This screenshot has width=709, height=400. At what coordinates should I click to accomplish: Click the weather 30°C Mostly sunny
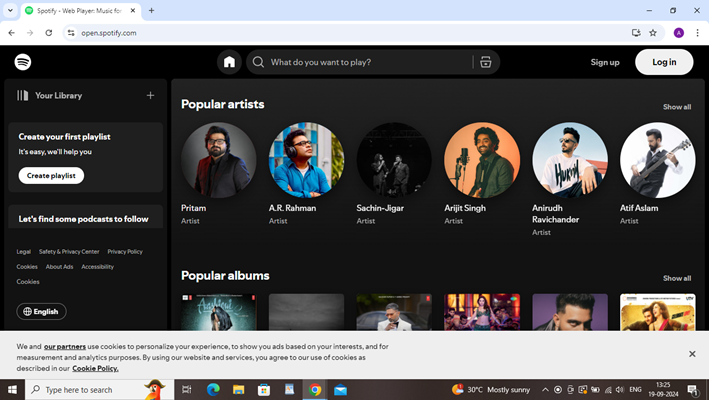(491, 390)
